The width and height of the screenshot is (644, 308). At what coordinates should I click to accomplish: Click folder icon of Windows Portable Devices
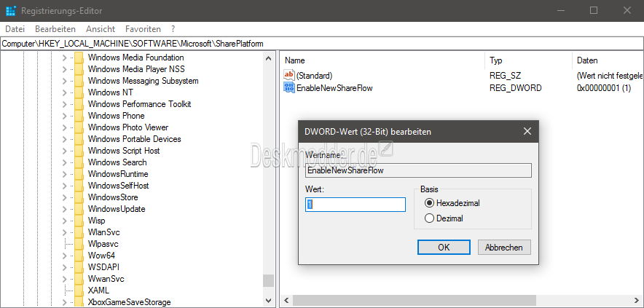pos(79,139)
